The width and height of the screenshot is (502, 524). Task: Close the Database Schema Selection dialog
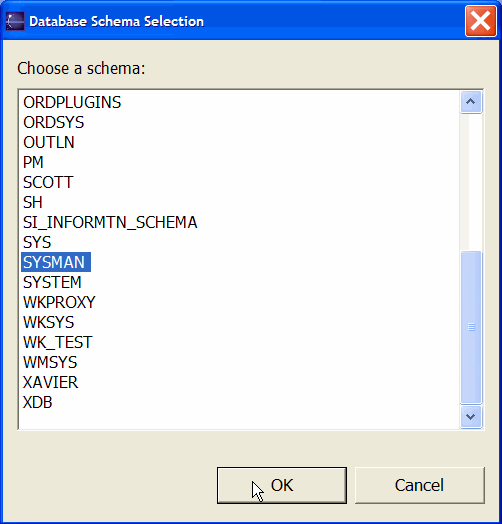click(x=480, y=21)
